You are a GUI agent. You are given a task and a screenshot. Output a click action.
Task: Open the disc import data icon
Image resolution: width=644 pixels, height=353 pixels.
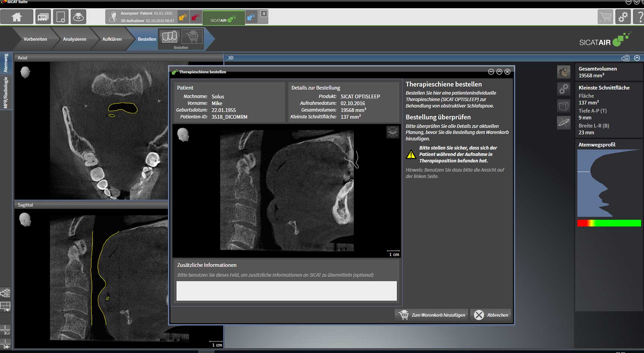[78, 17]
